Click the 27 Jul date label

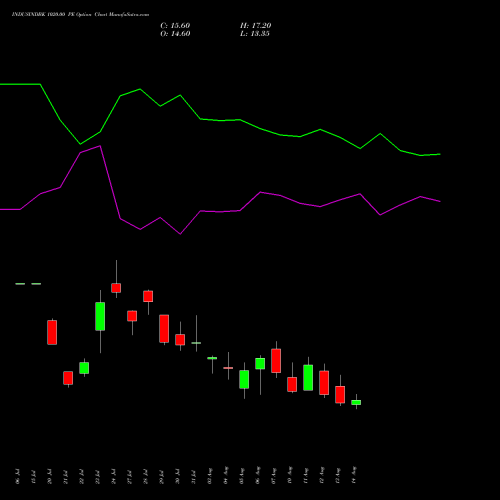coord(130,476)
